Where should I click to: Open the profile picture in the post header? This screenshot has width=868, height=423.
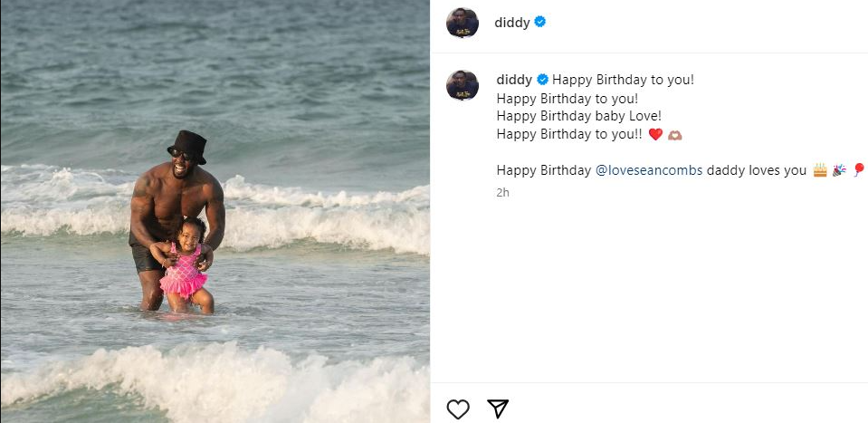[x=462, y=23]
